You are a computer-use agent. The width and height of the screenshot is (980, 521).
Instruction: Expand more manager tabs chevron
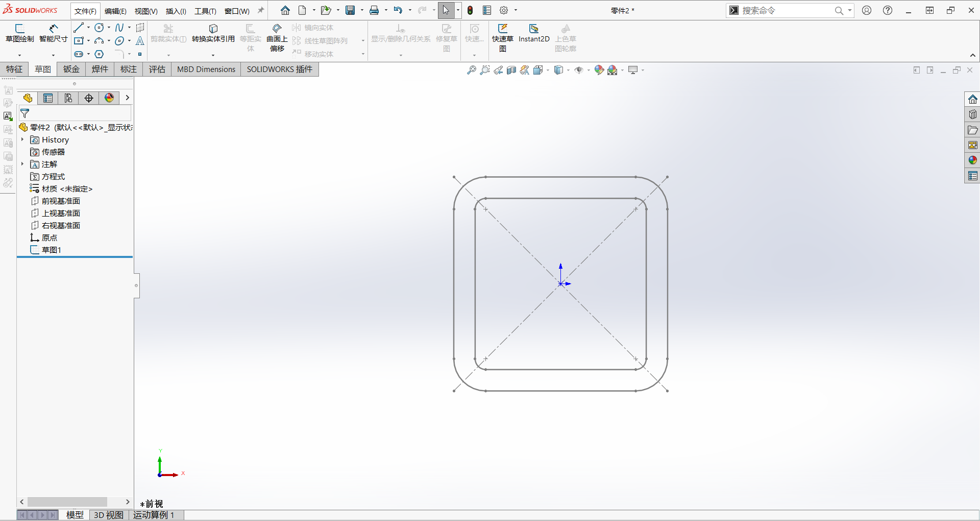point(127,98)
